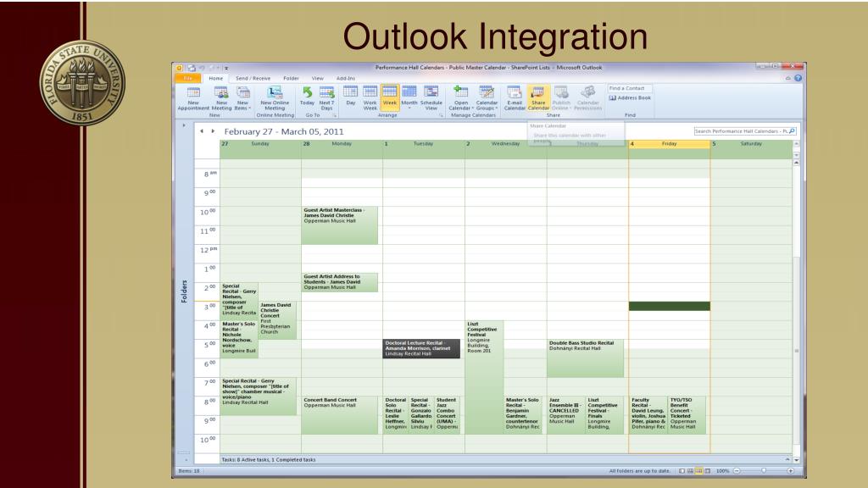Show the Next 7 Days
The width and height of the screenshot is (868, 488).
(326, 98)
